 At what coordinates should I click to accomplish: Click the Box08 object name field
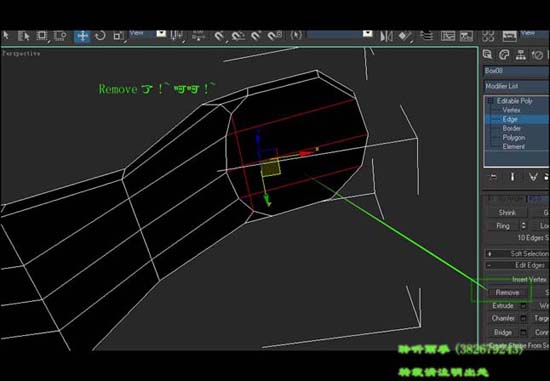click(x=516, y=71)
